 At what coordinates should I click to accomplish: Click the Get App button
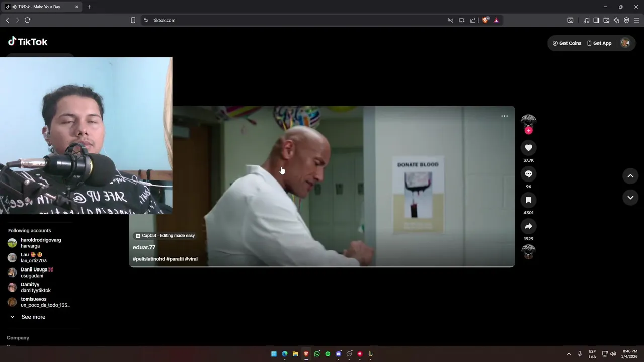(x=599, y=43)
